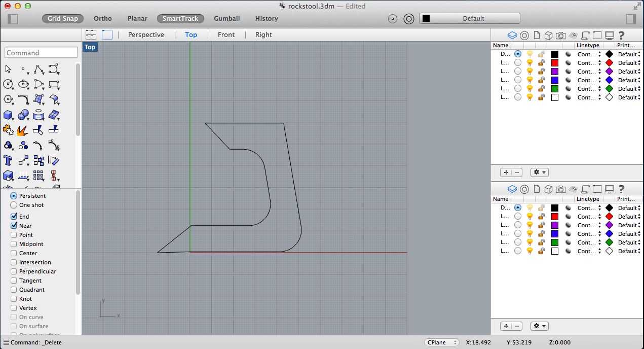The height and width of the screenshot is (349, 644).
Task: Enable History recording
Action: pyautogui.click(x=267, y=18)
